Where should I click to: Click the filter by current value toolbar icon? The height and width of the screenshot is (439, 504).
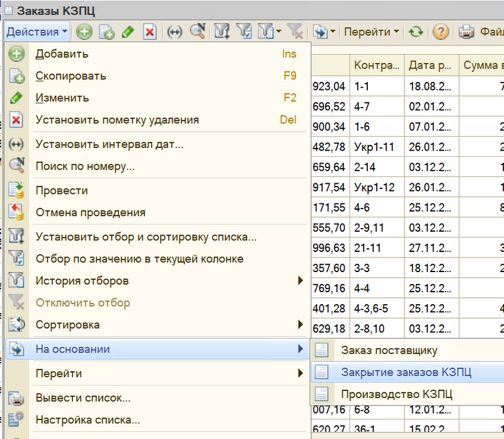[x=244, y=31]
